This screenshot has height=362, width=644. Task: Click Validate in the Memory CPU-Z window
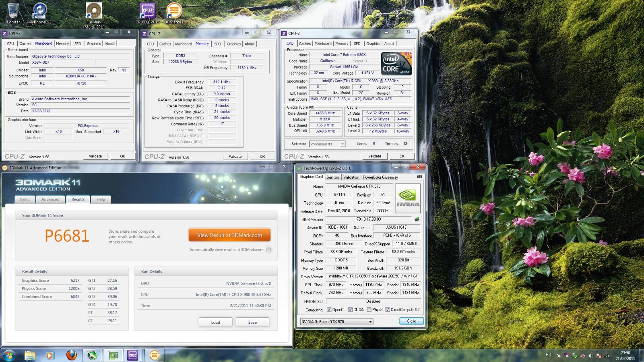pyautogui.click(x=235, y=157)
